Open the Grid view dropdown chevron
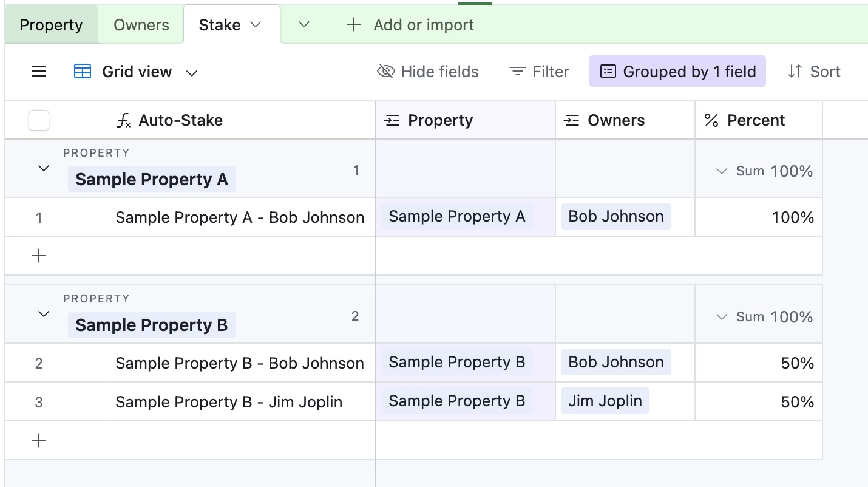The height and width of the screenshot is (487, 868). [x=192, y=73]
